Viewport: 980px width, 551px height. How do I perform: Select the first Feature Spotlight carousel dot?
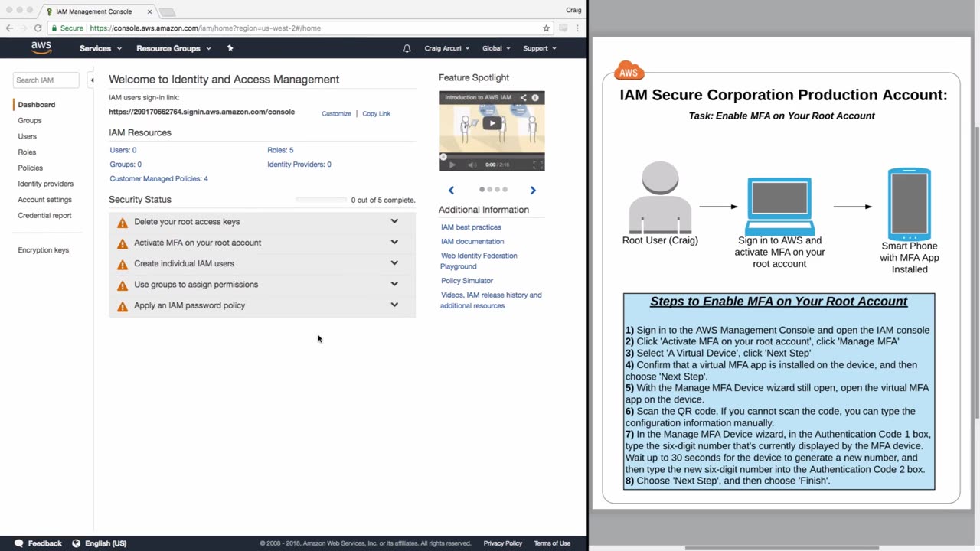482,189
